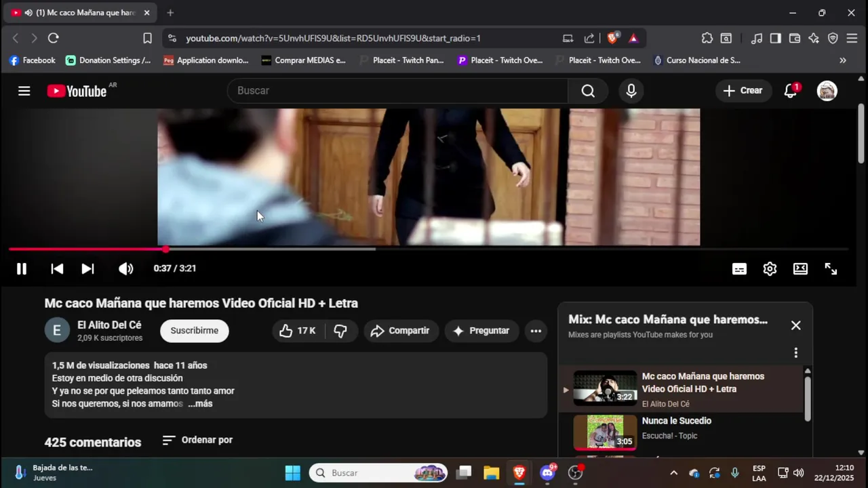Toggle the browser sidebar panel
The height and width of the screenshot is (488, 868).
776,39
